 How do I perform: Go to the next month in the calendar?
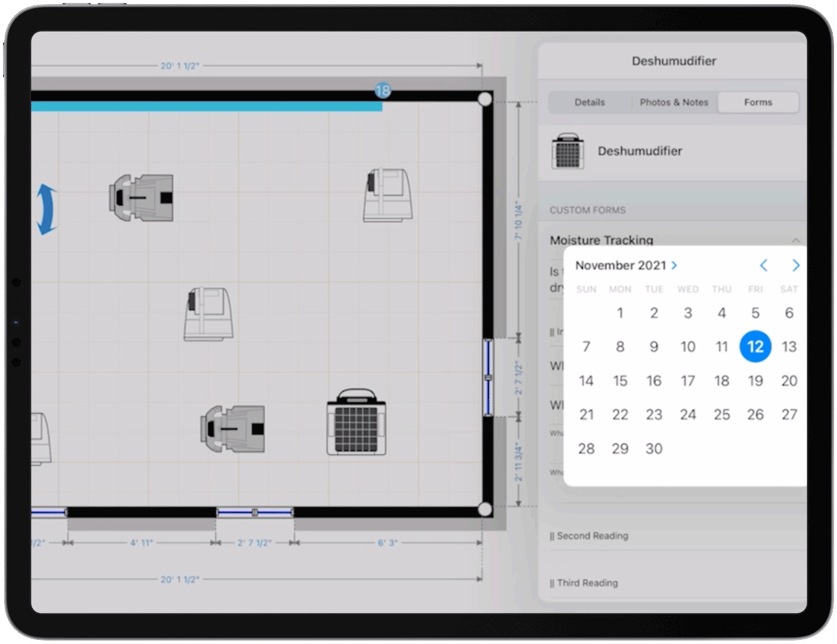pyautogui.click(x=796, y=266)
